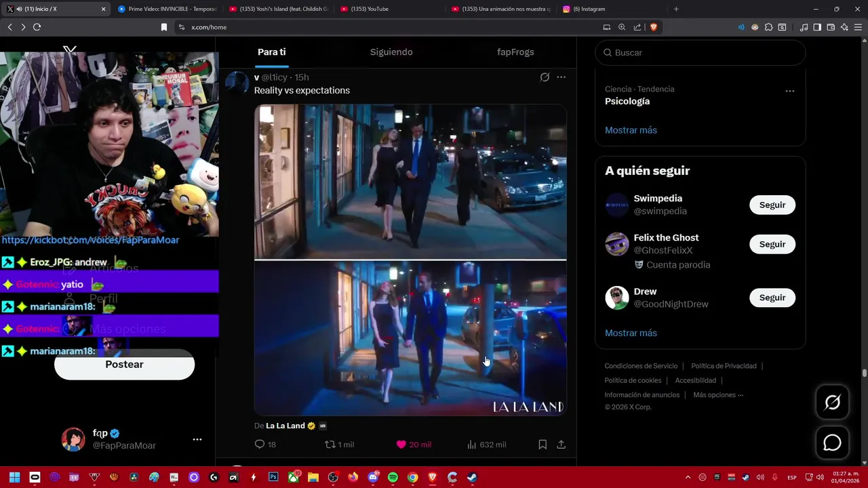Open Steam from the taskbar
Screen dimensions: 868x488
pos(472,477)
